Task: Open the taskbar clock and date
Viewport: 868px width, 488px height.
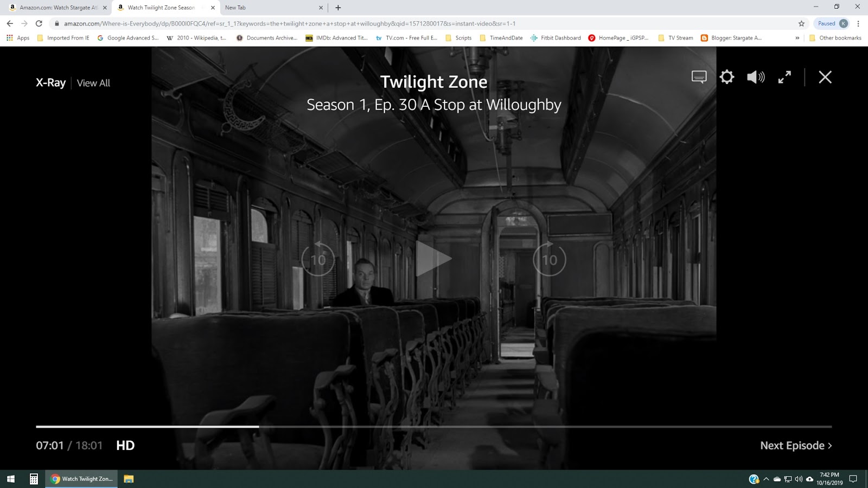Action: 829,479
